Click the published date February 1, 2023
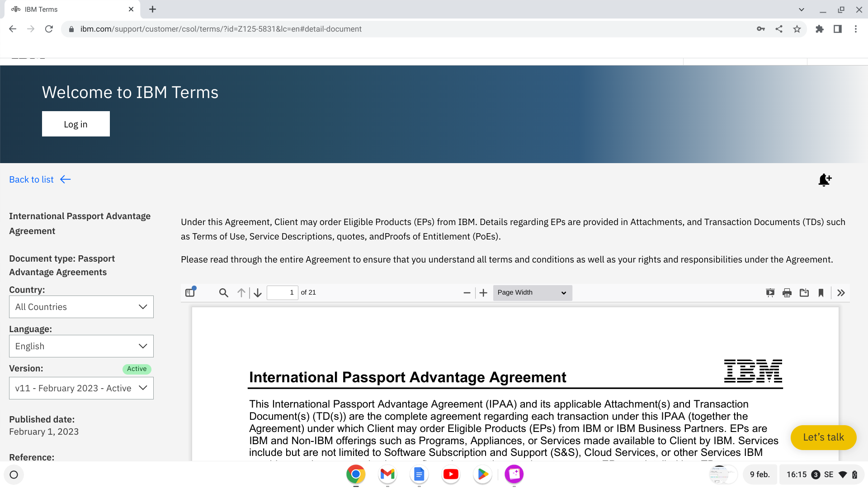The image size is (868, 488). tap(44, 432)
